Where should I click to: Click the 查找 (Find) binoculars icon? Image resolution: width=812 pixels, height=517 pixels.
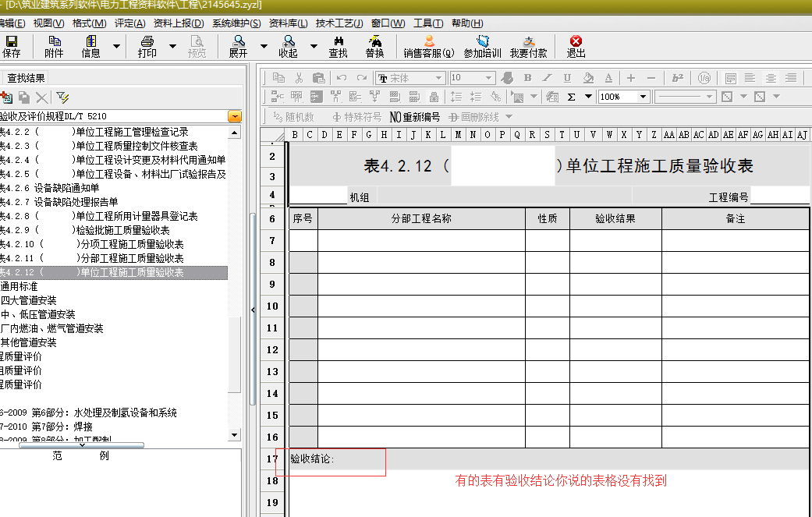pyautogui.click(x=338, y=46)
